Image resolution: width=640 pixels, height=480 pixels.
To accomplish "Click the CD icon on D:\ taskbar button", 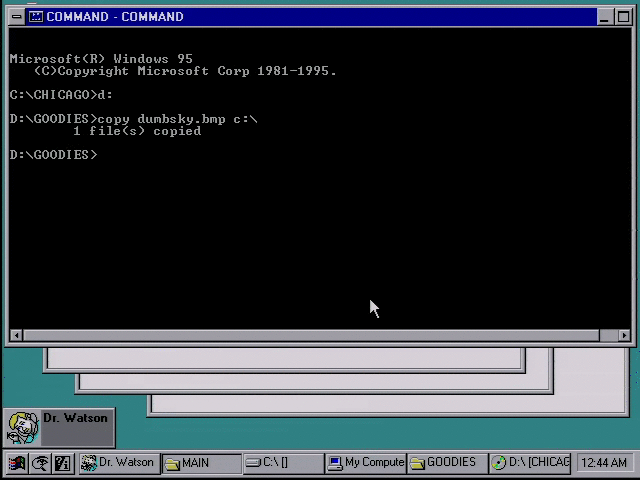I will coord(499,463).
